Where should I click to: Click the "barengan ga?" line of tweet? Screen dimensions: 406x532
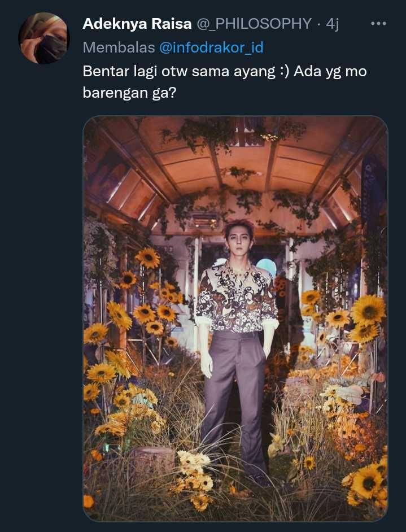click(129, 93)
